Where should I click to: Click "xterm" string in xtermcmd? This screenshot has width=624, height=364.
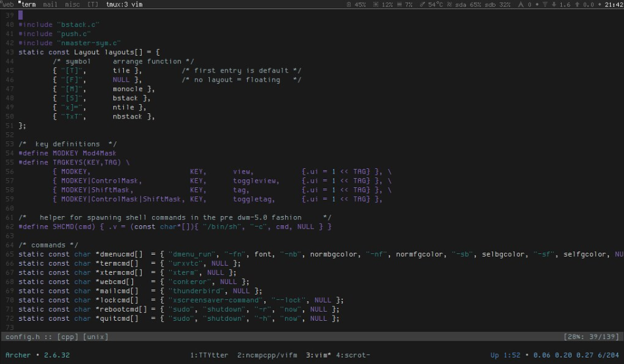[x=183, y=272]
